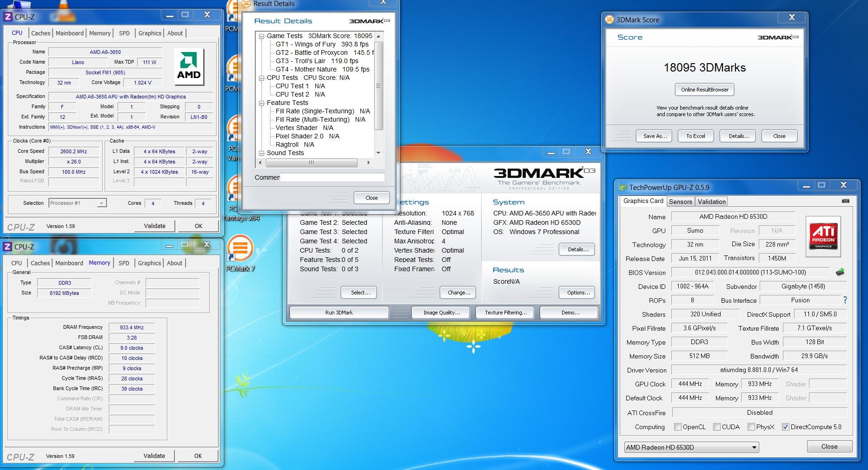Image resolution: width=868 pixels, height=470 pixels.
Task: Switch to the Caches tab in top CPU-Z
Action: click(40, 33)
